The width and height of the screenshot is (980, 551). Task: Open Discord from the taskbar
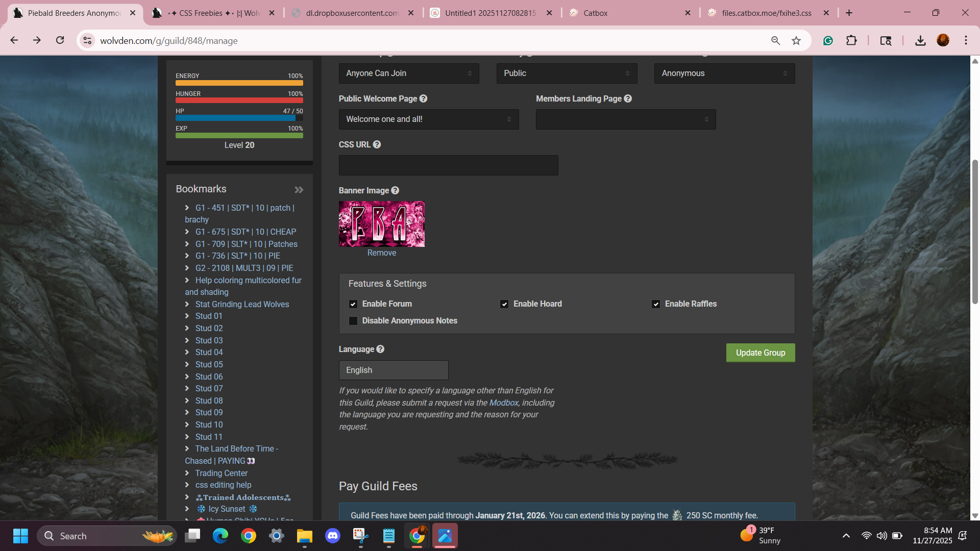(x=333, y=536)
